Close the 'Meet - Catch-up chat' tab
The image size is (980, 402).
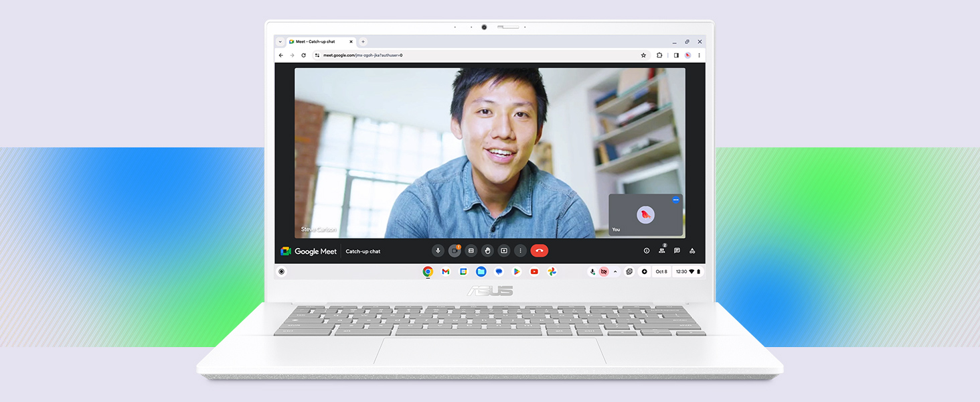(352, 42)
